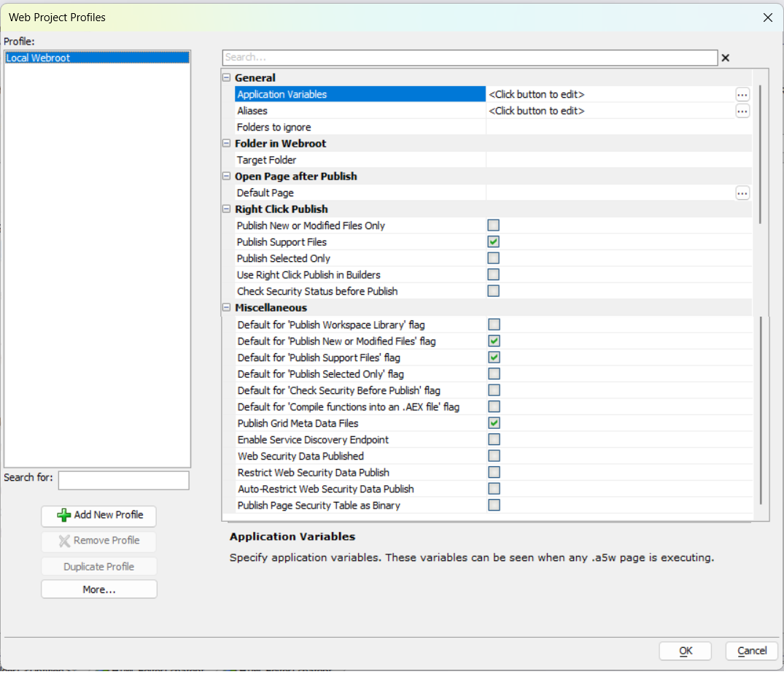Screen dimensions: 784x677
Task: Click the ellipsis button for Application Variables
Action: 742,94
